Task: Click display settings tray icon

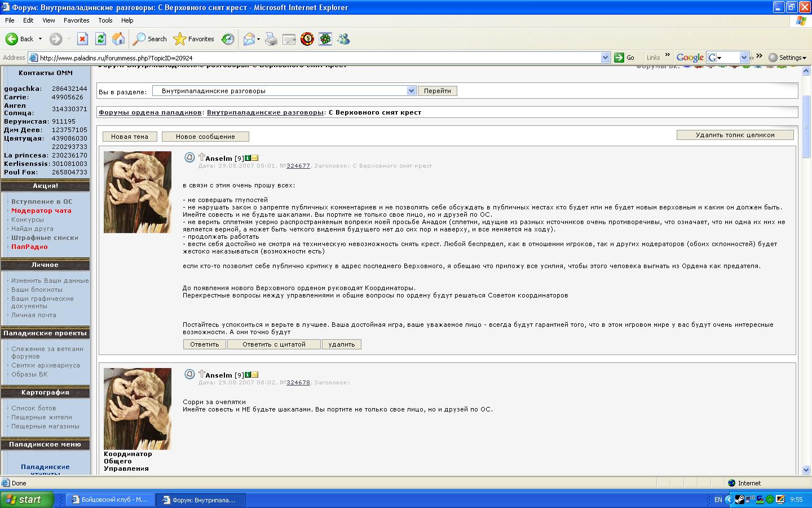Action: coord(780,500)
